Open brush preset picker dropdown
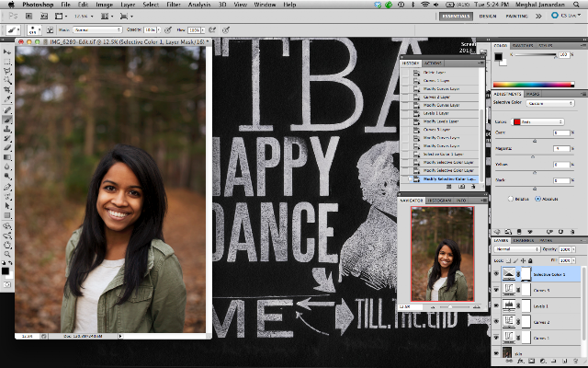 tap(34, 30)
